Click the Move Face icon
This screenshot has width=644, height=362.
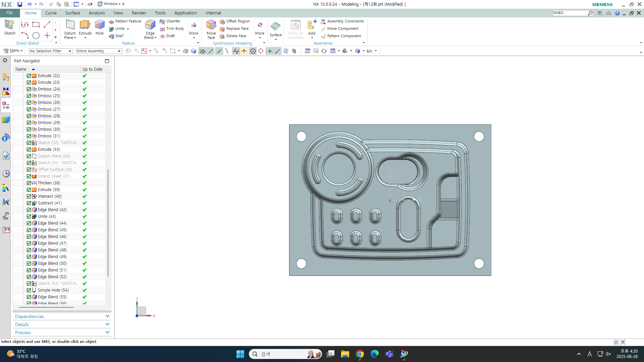(211, 25)
